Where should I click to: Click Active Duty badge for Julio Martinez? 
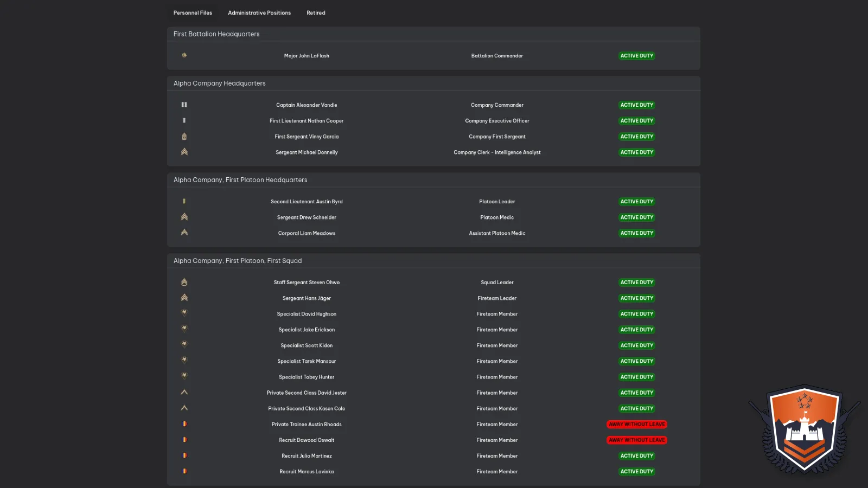(636, 456)
